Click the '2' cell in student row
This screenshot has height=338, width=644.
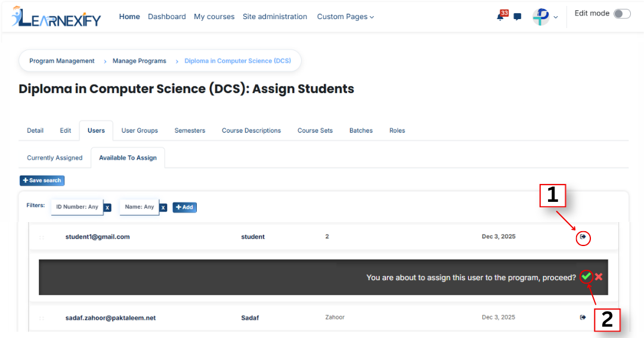click(x=327, y=236)
